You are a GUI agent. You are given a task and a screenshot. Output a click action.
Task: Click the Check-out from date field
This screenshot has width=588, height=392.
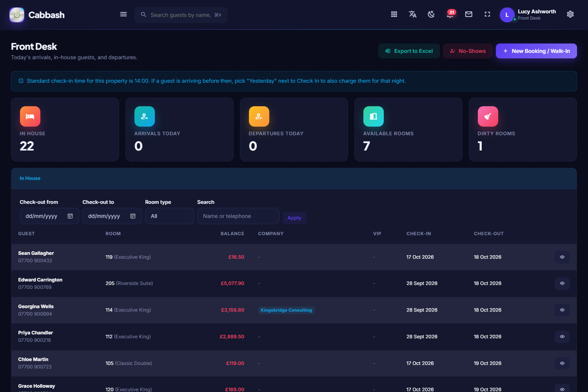tap(49, 216)
